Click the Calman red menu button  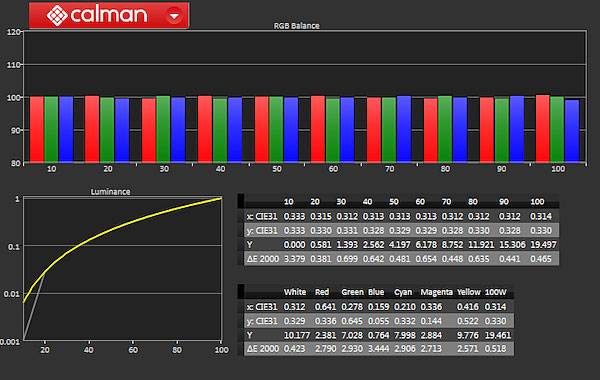click(x=109, y=15)
